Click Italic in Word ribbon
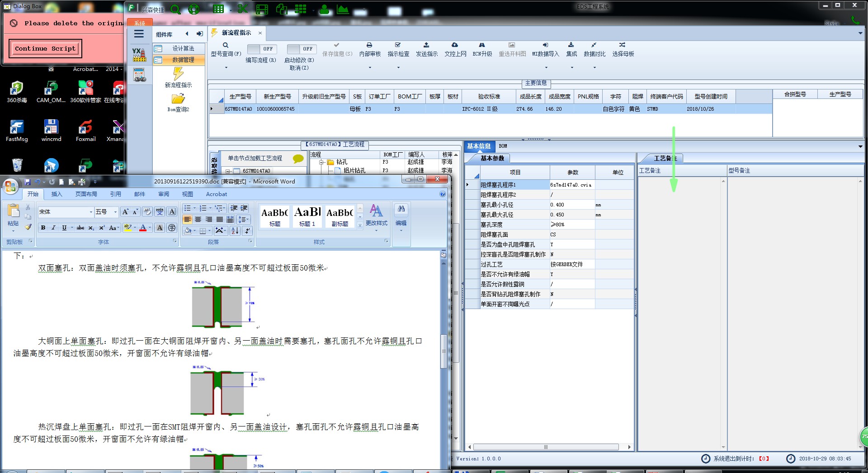 [53, 228]
